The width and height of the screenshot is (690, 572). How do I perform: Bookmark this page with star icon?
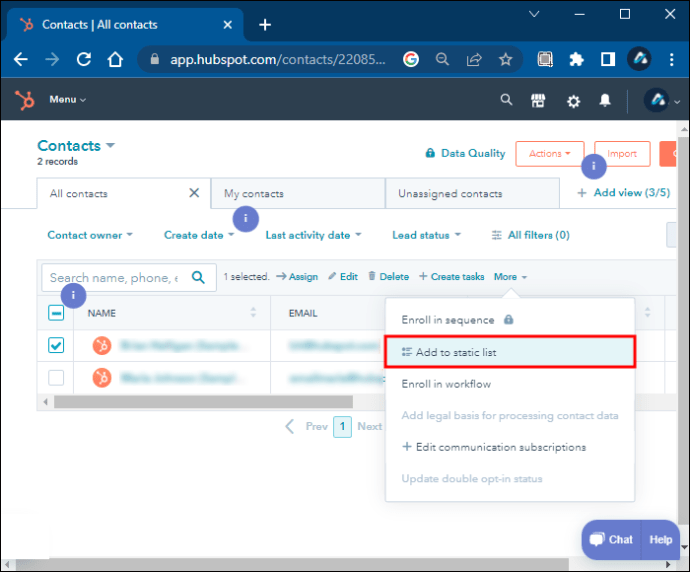(x=506, y=60)
